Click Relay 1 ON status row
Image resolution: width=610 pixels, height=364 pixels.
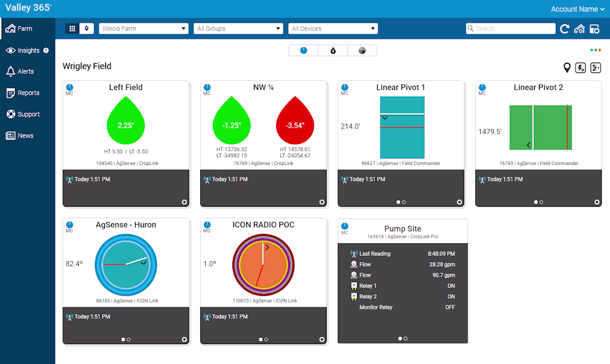(403, 286)
